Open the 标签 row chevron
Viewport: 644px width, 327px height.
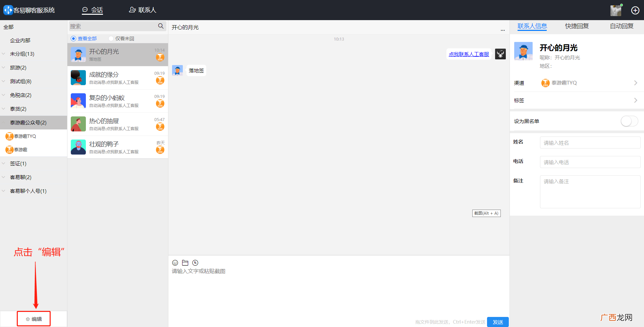pos(636,100)
